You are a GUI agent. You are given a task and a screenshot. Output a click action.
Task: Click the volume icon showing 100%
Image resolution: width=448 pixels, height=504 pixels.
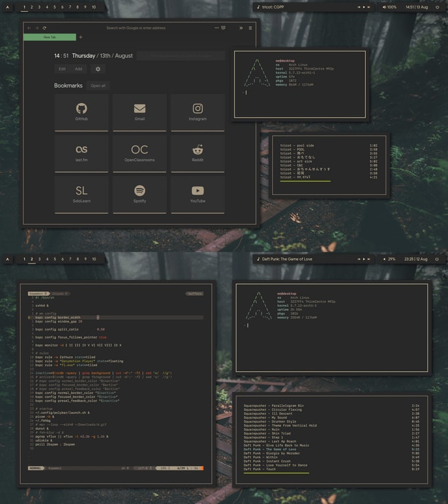click(384, 7)
